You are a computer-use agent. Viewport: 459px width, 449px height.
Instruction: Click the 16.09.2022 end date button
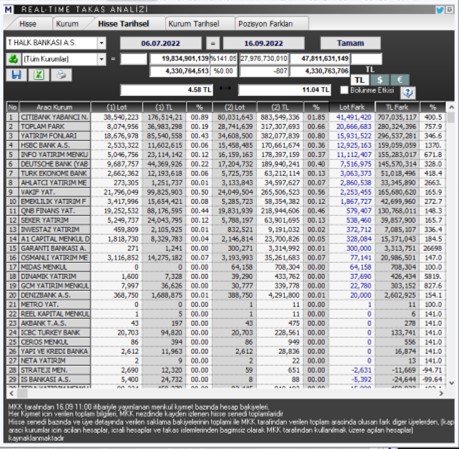(x=264, y=43)
